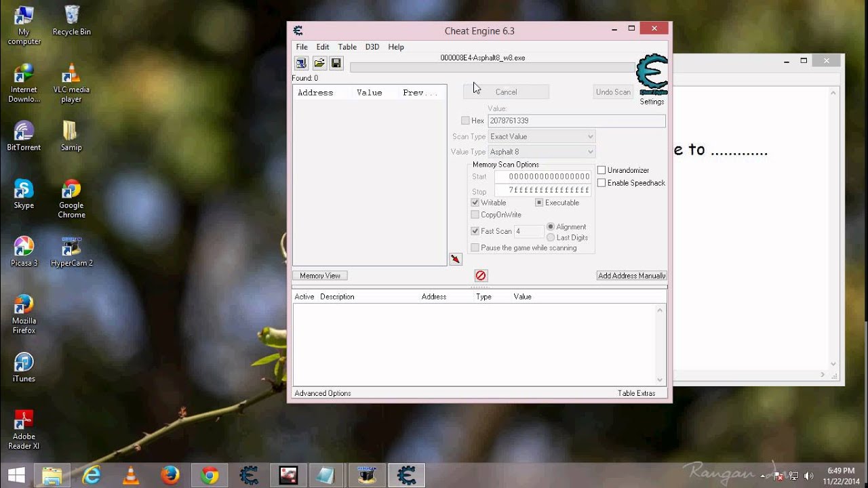
Task: Launch Internet Download Manager desktop icon
Action: (24, 83)
